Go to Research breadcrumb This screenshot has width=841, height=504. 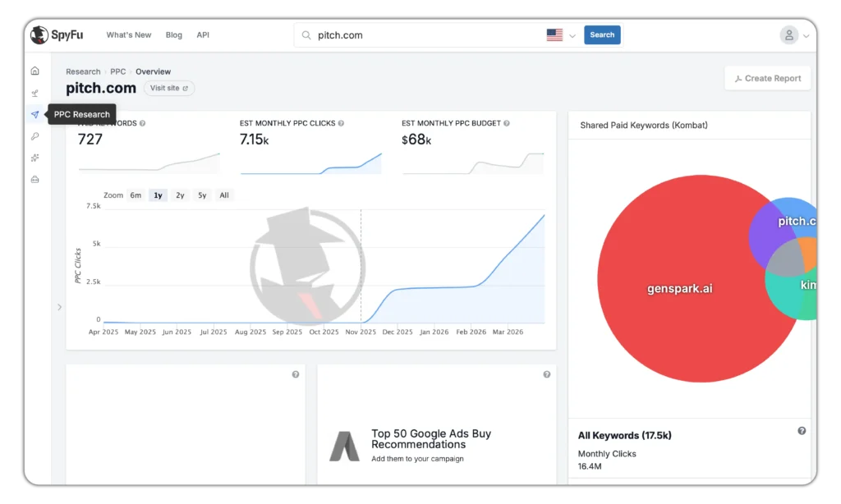[x=83, y=71]
